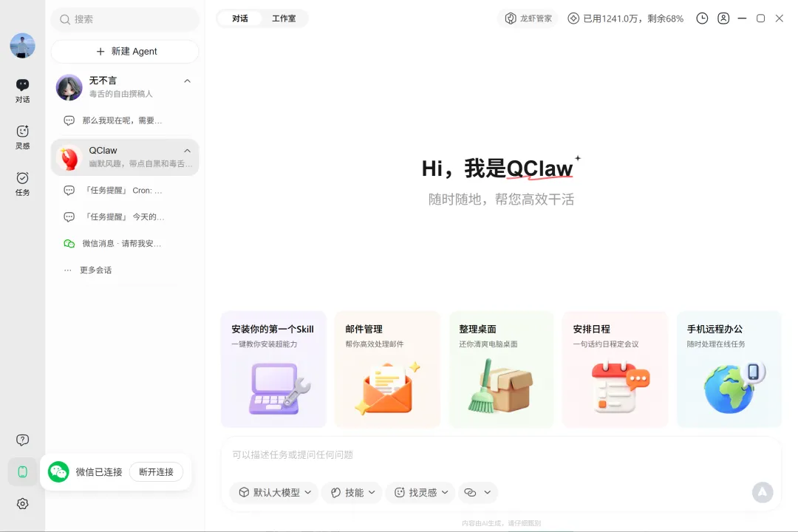Image resolution: width=798 pixels, height=532 pixels.
Task: Click the help question mark icon
Action: click(22, 440)
